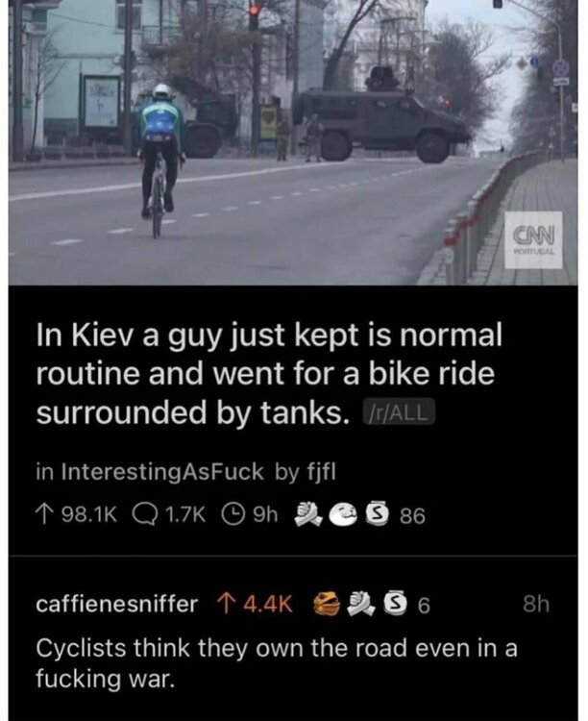Viewport: 588px width, 721px height.
Task: Select the comment's fist-bump award icon
Action: (361, 604)
